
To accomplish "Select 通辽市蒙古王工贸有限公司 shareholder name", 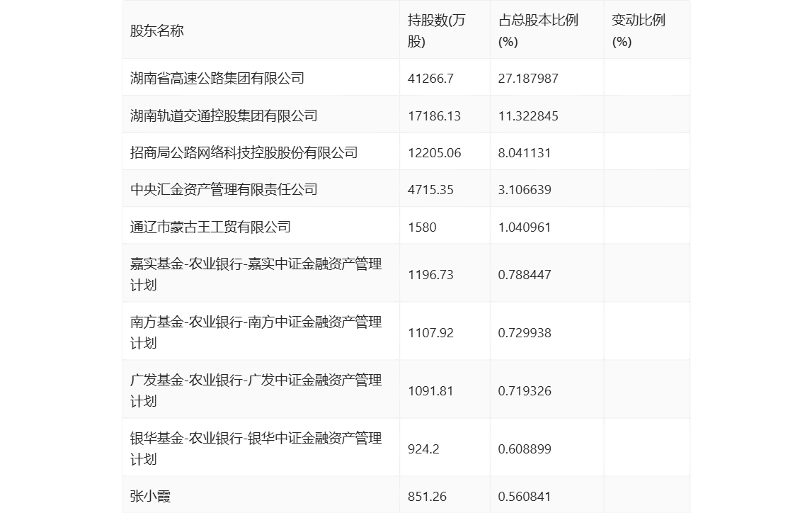I will 210,227.
